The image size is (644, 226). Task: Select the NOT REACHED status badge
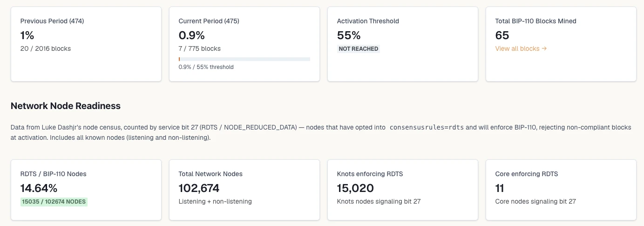[359, 49]
